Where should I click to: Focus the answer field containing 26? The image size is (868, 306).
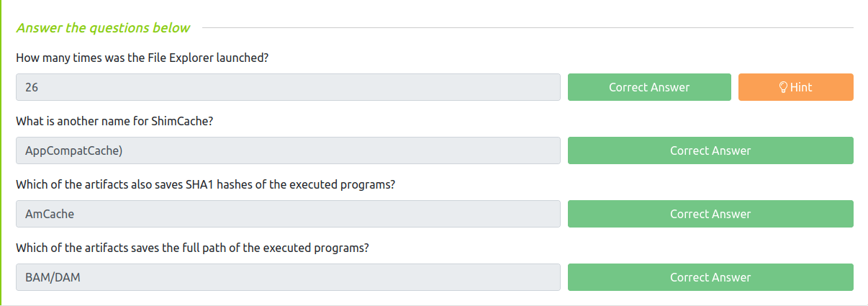(x=288, y=87)
